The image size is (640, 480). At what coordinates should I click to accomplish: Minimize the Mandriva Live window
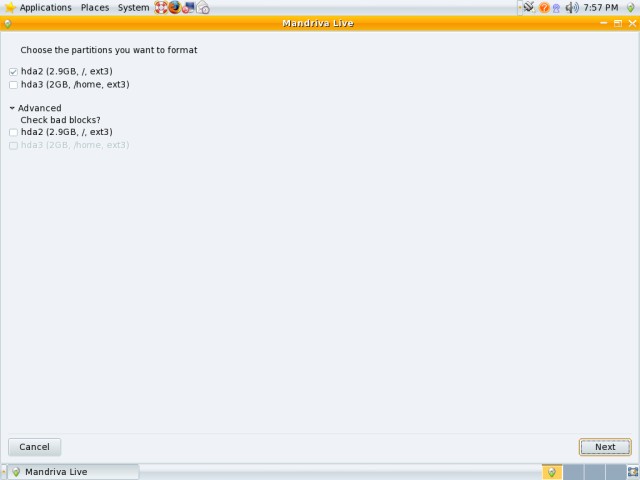coord(604,23)
